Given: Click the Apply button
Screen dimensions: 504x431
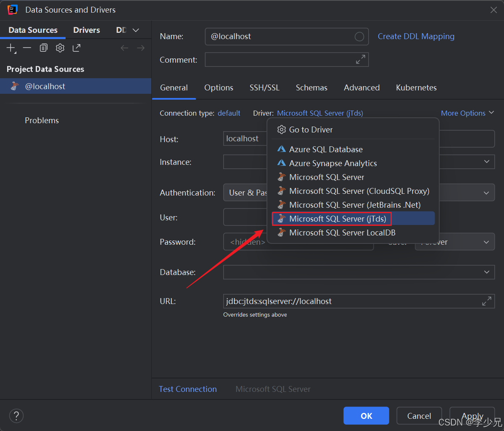Looking at the screenshot, I should [x=472, y=415].
